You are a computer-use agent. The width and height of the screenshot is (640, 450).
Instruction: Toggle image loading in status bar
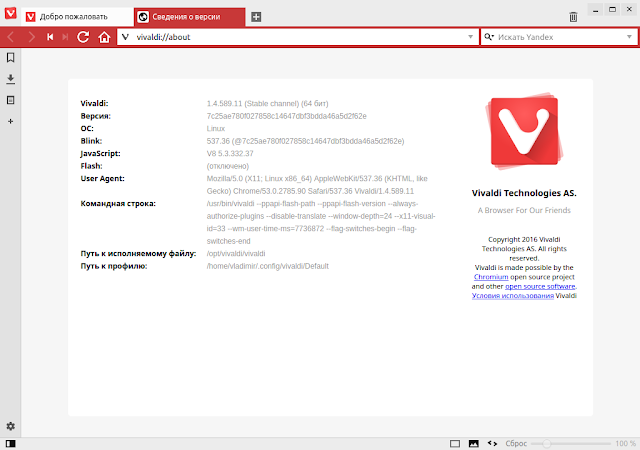[473, 443]
